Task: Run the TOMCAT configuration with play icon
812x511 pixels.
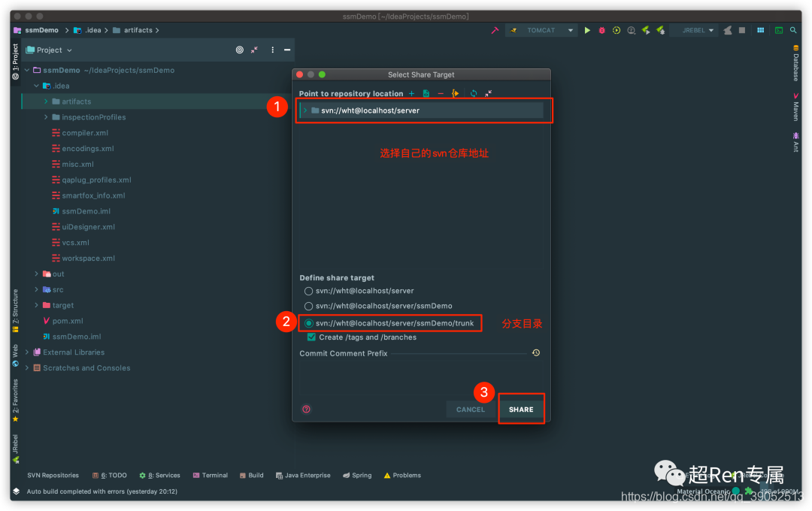Action: (x=586, y=31)
